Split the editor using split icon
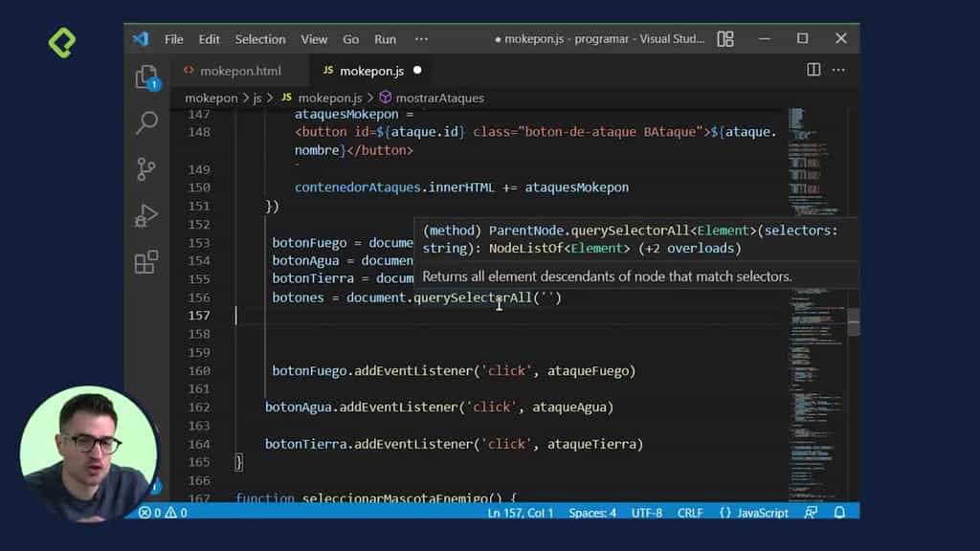The height and width of the screenshot is (551, 980). 813,69
